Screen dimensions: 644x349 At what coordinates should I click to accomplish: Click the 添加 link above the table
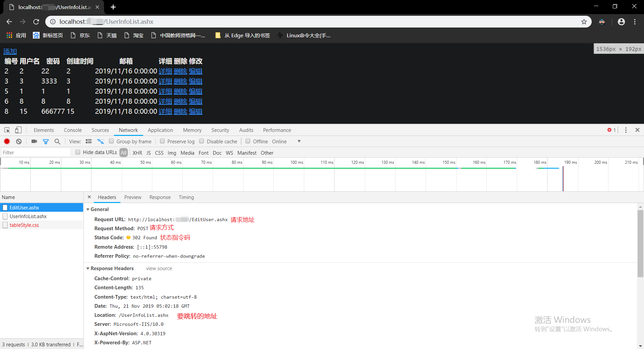pyautogui.click(x=9, y=51)
